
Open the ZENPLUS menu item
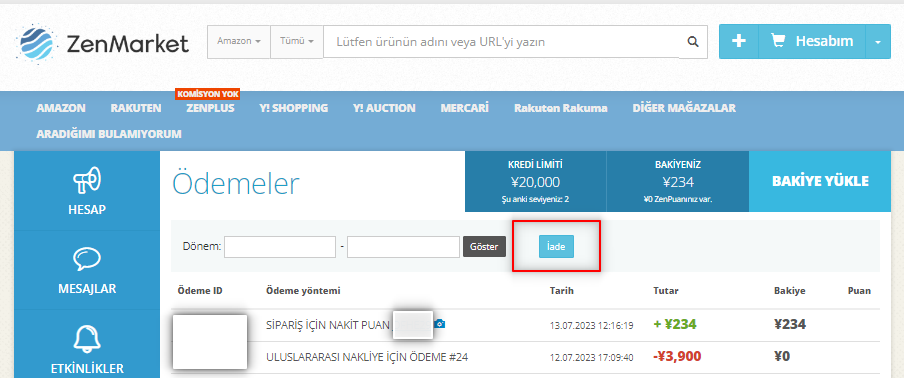(210, 108)
